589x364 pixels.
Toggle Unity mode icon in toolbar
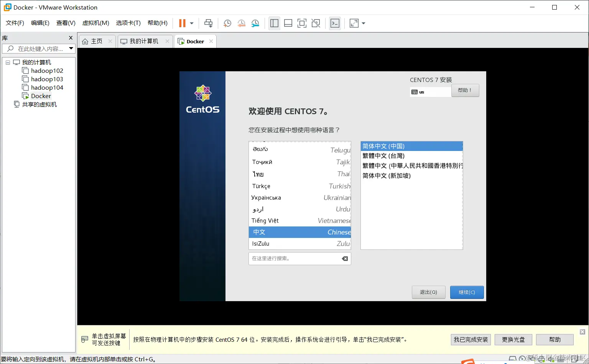(x=316, y=23)
